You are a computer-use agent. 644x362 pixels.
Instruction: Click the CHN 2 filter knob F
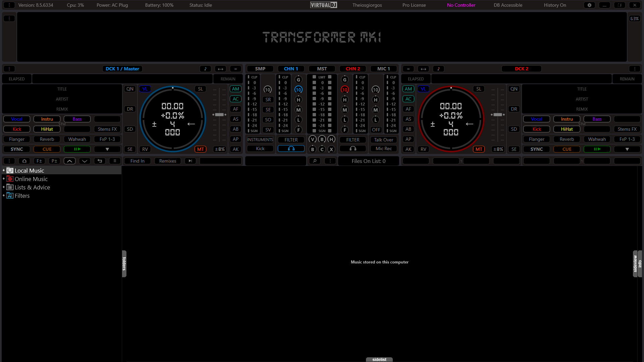coord(345,130)
